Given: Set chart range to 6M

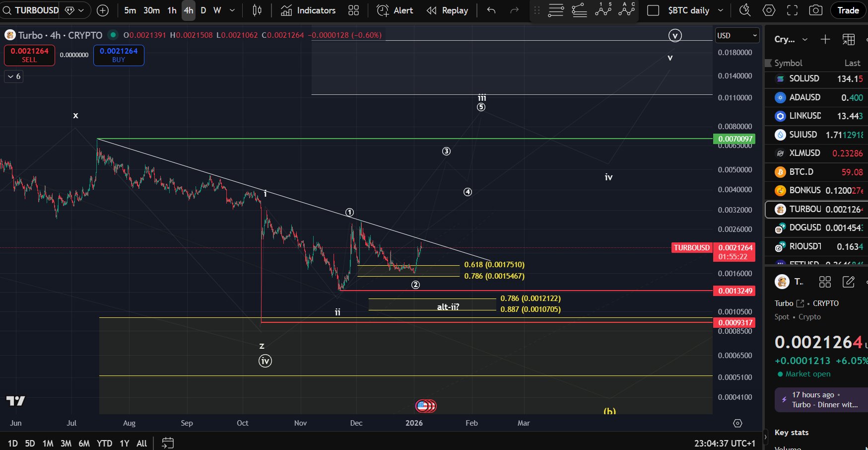Looking at the screenshot, I should [x=84, y=443].
